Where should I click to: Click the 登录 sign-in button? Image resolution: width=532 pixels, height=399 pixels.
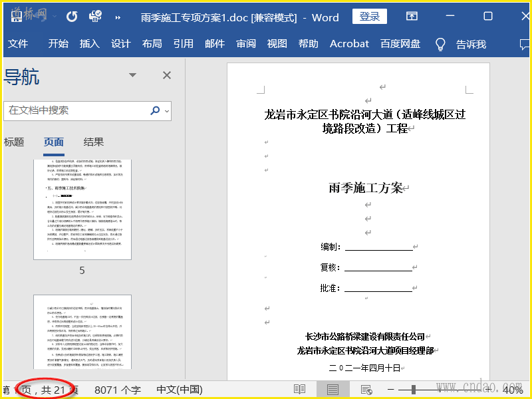click(x=370, y=16)
